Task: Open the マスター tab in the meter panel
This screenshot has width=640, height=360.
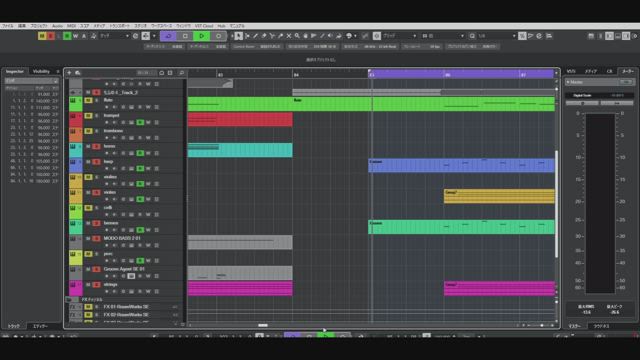Action: (574, 326)
